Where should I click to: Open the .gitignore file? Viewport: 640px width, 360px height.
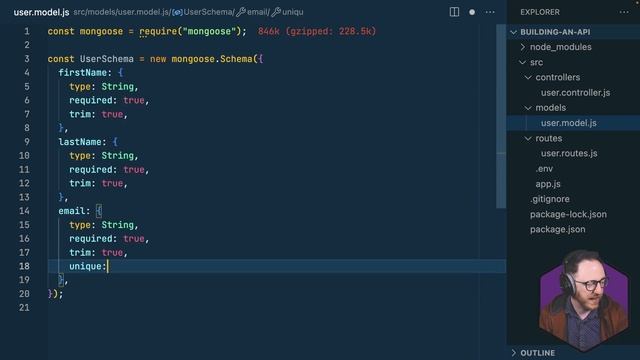click(550, 199)
